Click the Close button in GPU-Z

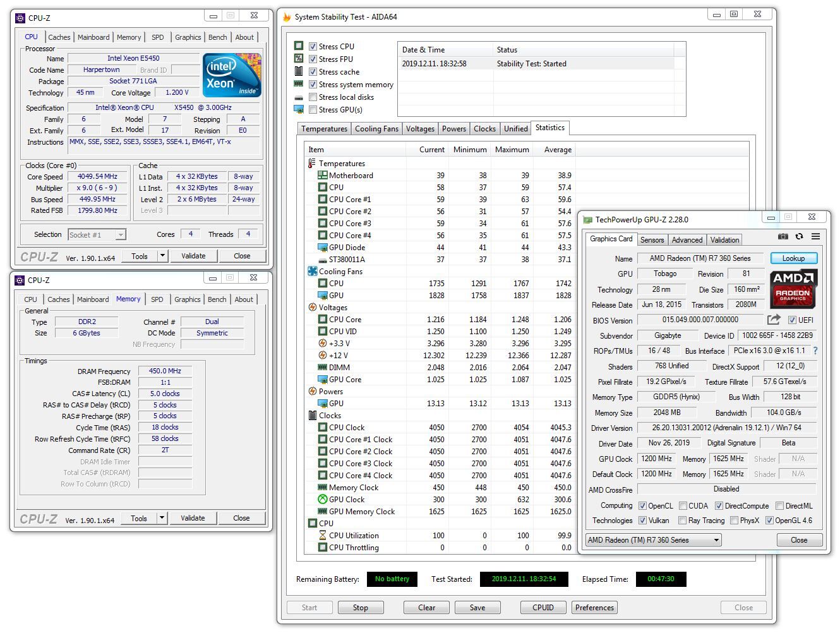pos(799,540)
